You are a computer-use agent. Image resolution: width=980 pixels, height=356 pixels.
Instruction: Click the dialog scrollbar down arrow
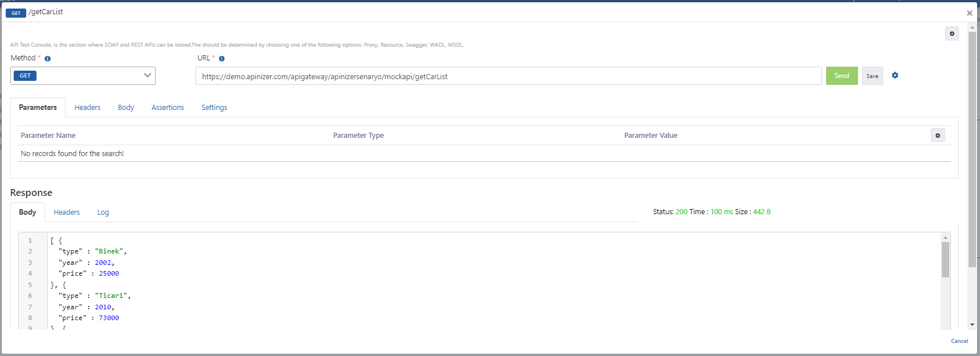972,325
